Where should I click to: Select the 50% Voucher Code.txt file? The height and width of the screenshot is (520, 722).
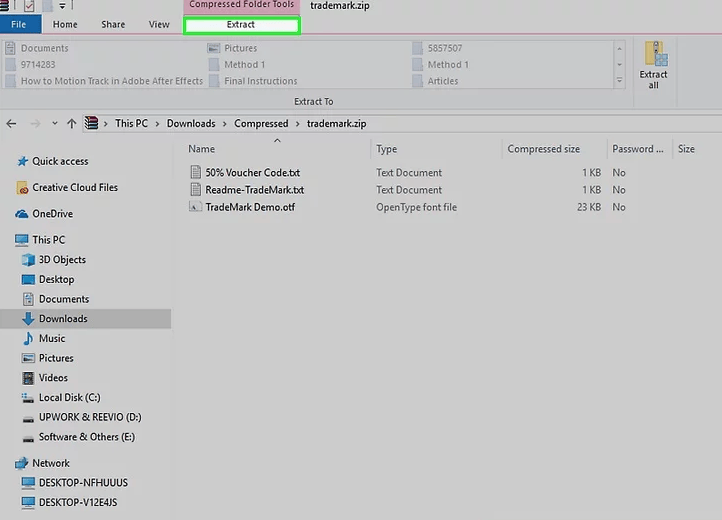click(252, 172)
